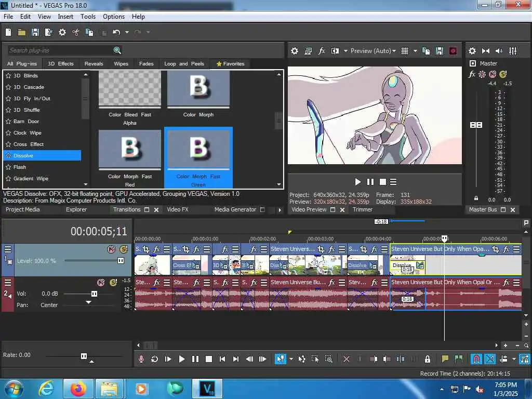Image resolution: width=532 pixels, height=399 pixels.
Task: Click the Lock event padlock icon
Action: pyautogui.click(x=428, y=358)
